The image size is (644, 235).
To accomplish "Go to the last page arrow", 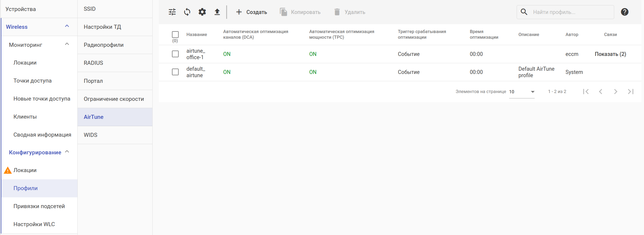I will pyautogui.click(x=631, y=92).
